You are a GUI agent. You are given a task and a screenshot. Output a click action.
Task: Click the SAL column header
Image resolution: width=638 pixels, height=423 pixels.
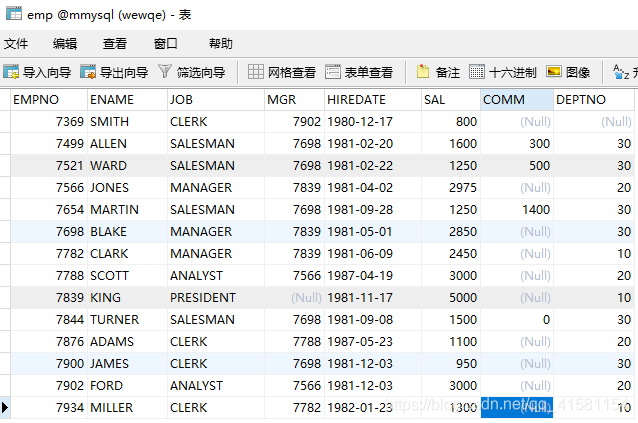point(451,100)
